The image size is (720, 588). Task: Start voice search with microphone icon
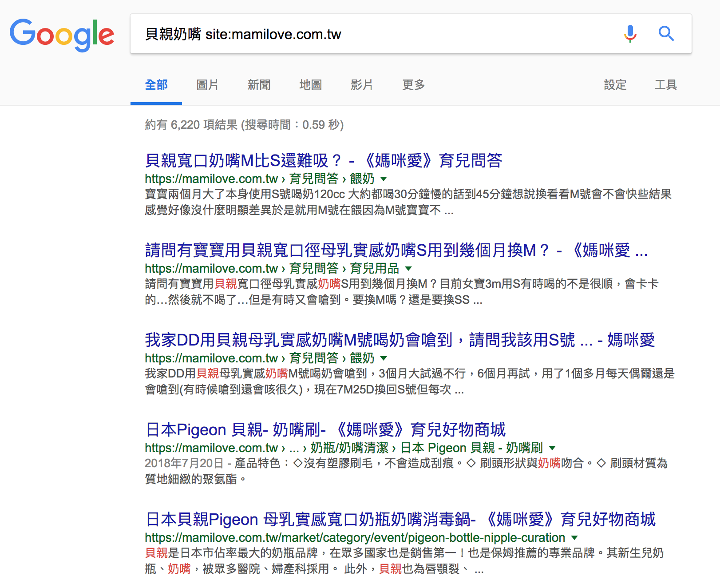click(x=630, y=34)
